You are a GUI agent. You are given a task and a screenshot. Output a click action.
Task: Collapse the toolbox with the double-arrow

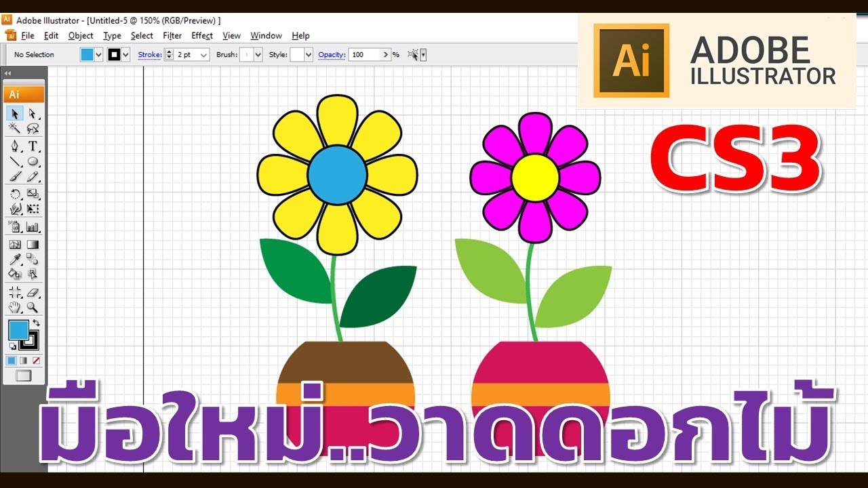pos(7,73)
